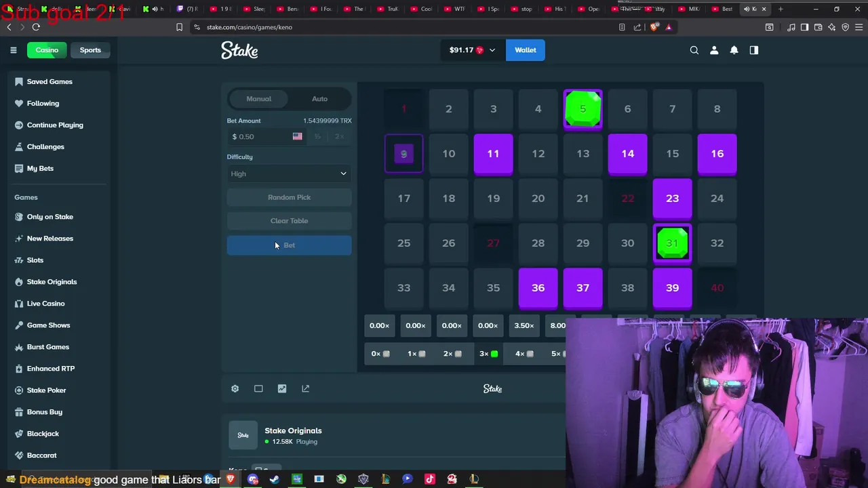Image resolution: width=868 pixels, height=488 pixels.
Task: Open the user profile icon
Action: click(714, 50)
